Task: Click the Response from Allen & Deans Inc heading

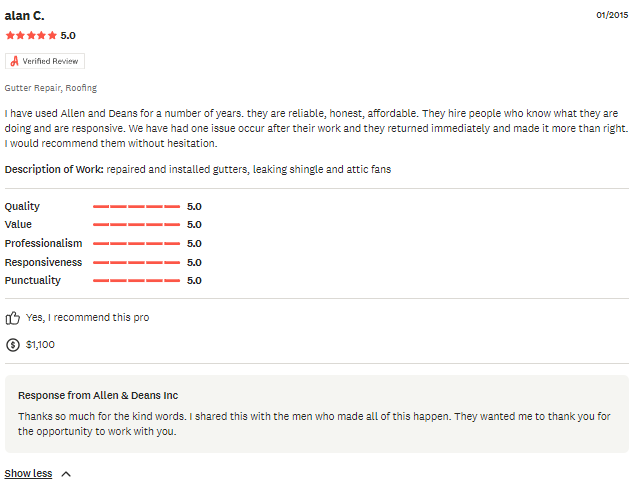Action: click(x=98, y=395)
